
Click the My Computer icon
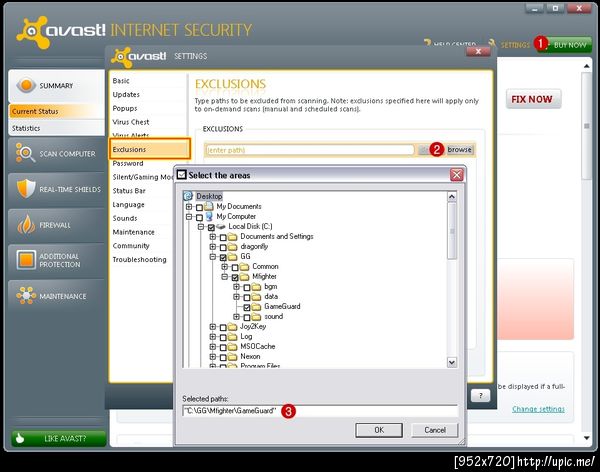[209, 217]
